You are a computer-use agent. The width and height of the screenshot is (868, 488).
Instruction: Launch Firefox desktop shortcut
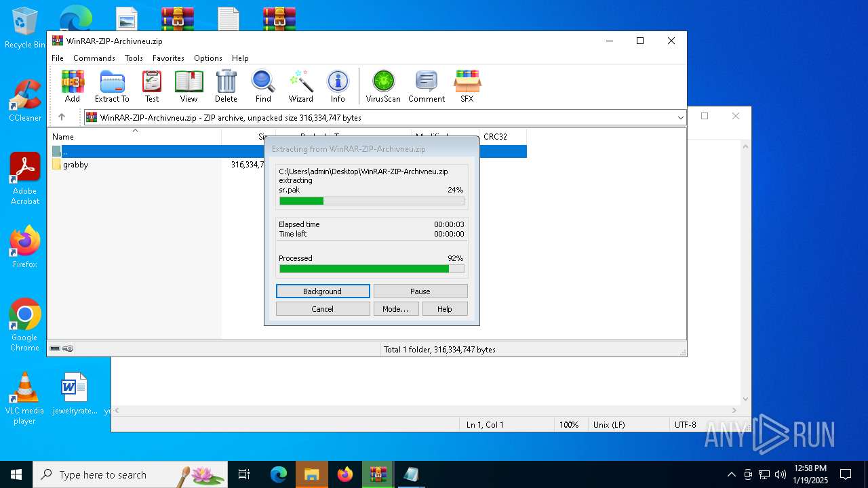pyautogui.click(x=25, y=247)
